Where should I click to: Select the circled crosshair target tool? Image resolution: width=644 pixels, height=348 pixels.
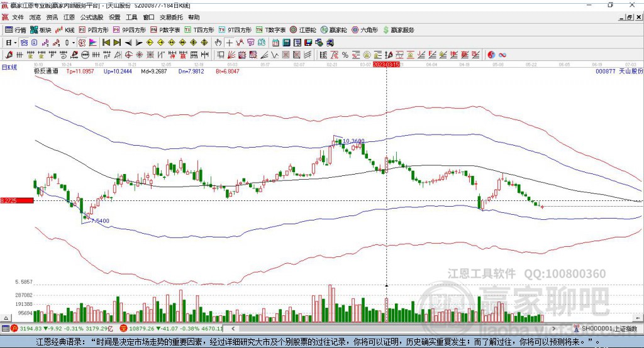pos(128,55)
